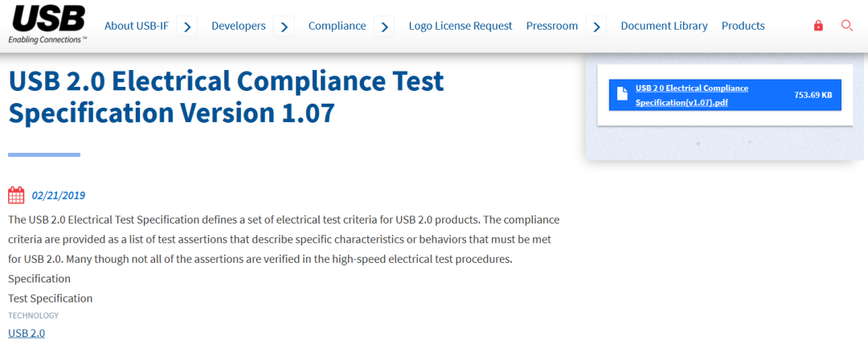The height and width of the screenshot is (345, 868).
Task: Click the USB 2.0 technology link
Action: tap(27, 334)
